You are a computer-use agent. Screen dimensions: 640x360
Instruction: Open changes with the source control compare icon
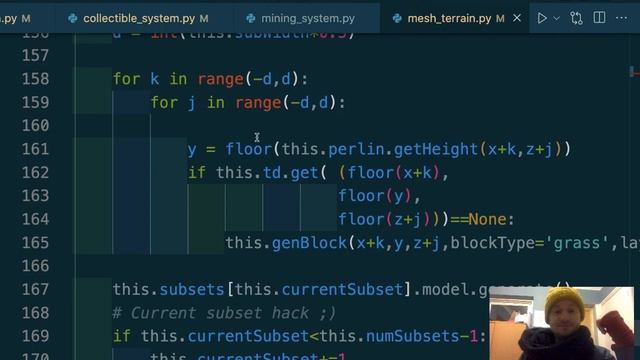pyautogui.click(x=576, y=18)
